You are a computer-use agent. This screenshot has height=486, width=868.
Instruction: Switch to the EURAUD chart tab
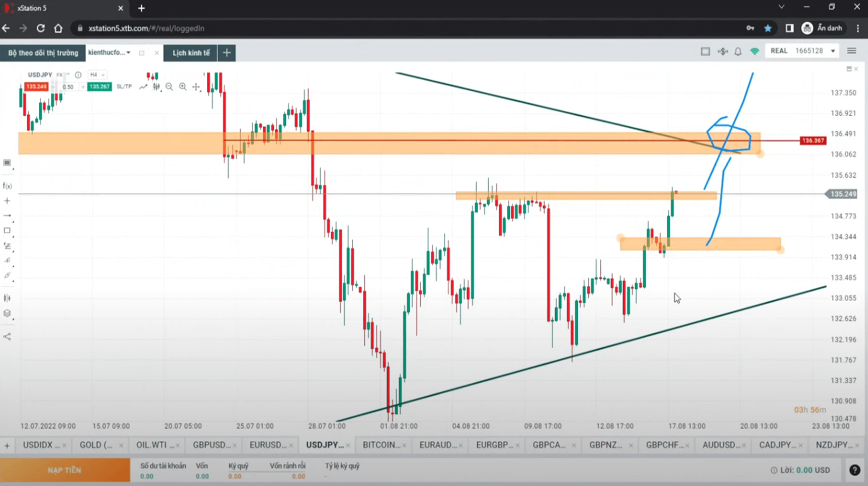pyautogui.click(x=438, y=445)
